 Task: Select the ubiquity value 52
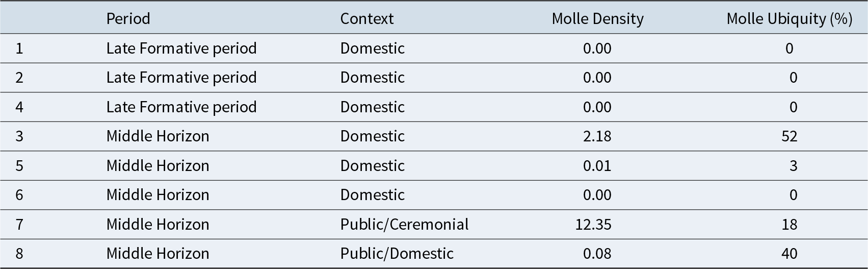coord(789,136)
